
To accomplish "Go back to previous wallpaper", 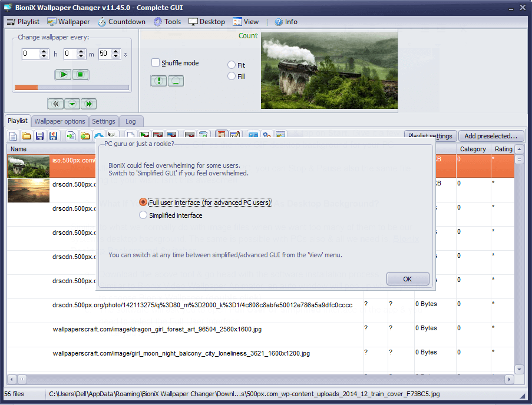I will click(55, 104).
